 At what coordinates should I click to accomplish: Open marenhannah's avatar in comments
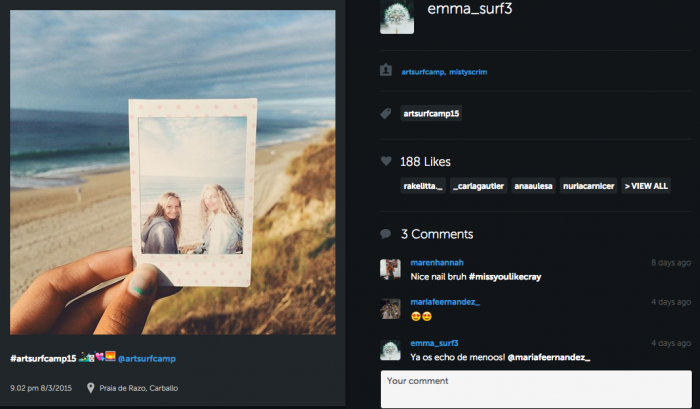[391, 269]
